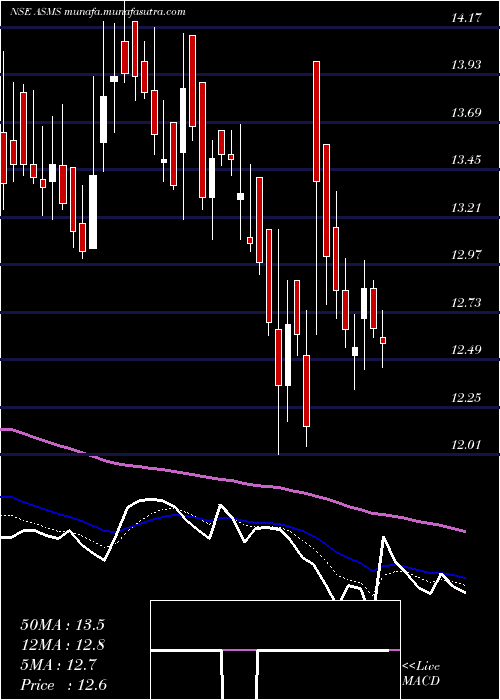500x700 pixels.
Task: Click the 12.73 price axis label
Action: pos(467,303)
